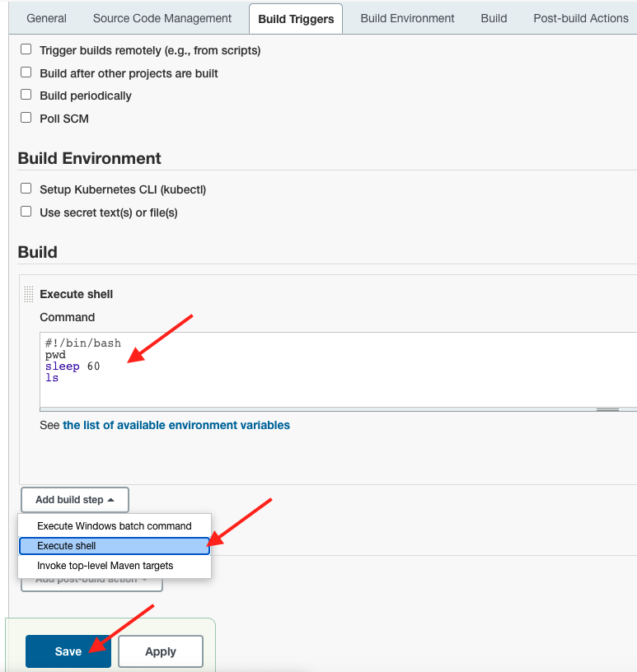Save the job configuration
This screenshot has height=672, width=637.
click(68, 651)
